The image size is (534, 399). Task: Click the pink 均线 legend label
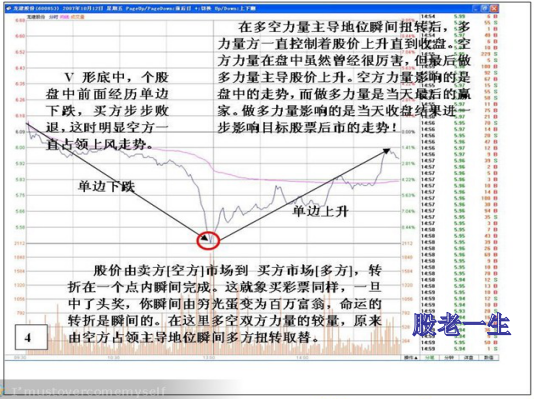(64, 17)
